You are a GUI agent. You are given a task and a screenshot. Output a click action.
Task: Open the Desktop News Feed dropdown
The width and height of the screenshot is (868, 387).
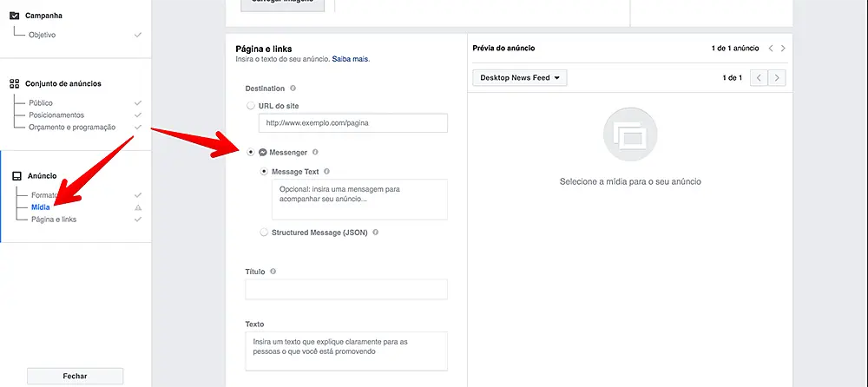pyautogui.click(x=519, y=78)
